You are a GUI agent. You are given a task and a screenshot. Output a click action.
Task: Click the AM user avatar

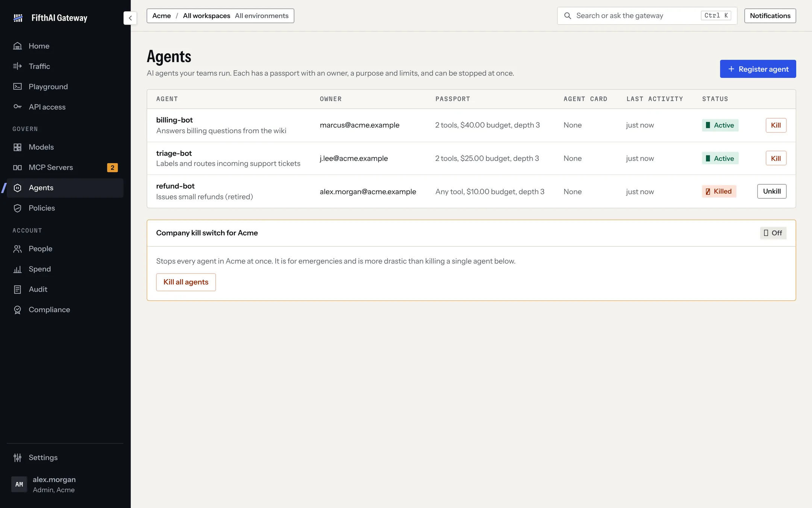pos(19,484)
